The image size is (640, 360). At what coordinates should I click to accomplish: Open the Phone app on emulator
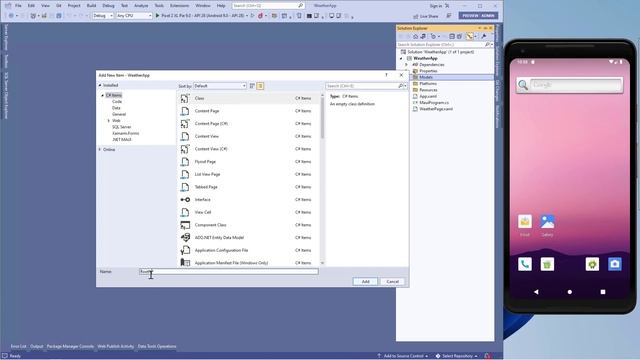(525, 264)
